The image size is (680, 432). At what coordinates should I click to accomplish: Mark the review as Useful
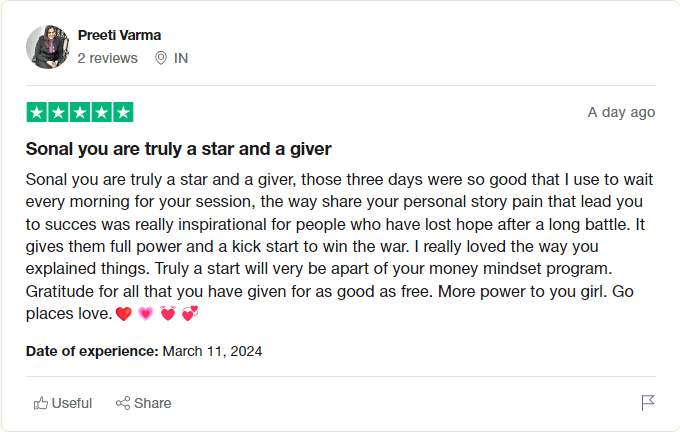click(71, 403)
